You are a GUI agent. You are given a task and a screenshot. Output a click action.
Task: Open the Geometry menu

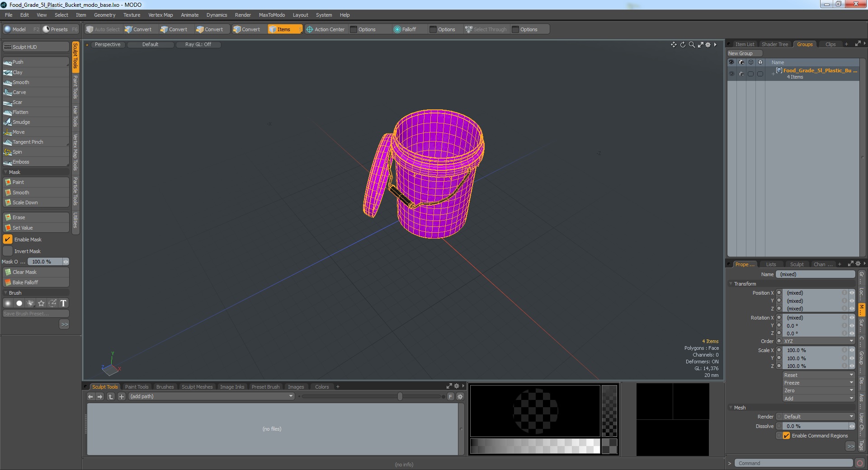pyautogui.click(x=104, y=15)
